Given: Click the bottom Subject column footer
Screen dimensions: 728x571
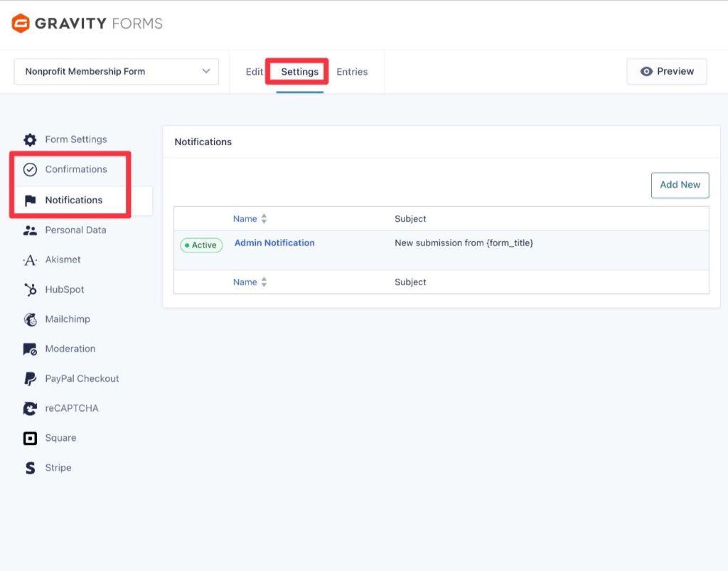Looking at the screenshot, I should click(410, 282).
